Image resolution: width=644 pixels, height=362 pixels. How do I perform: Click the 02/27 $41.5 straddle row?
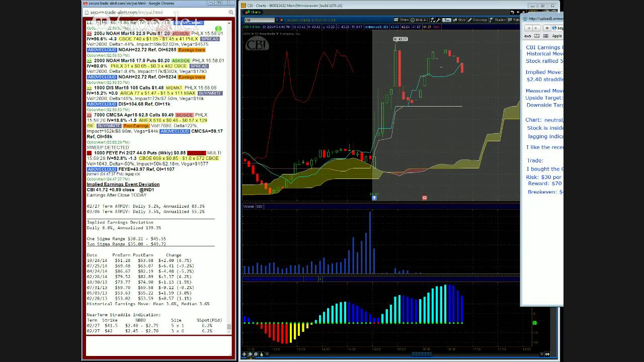149,325
